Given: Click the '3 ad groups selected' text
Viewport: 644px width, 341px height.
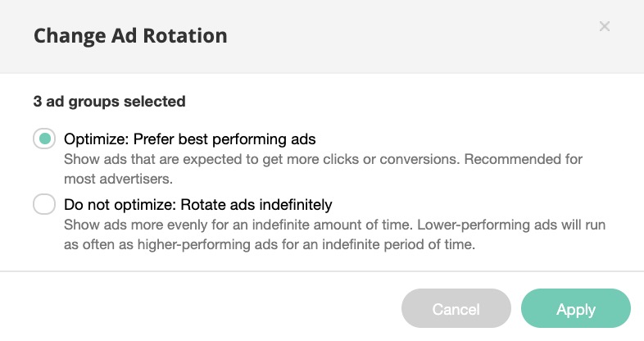Looking at the screenshot, I should tap(109, 102).
